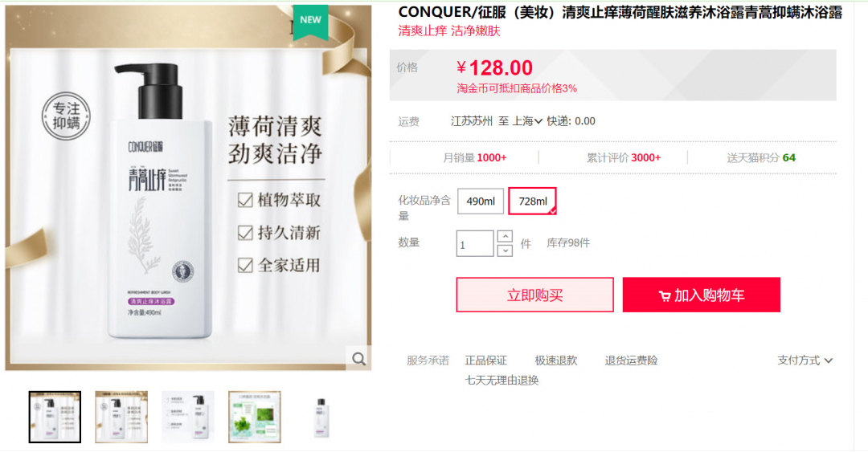
Task: Expand the 支付方式 payment options
Action: [805, 360]
